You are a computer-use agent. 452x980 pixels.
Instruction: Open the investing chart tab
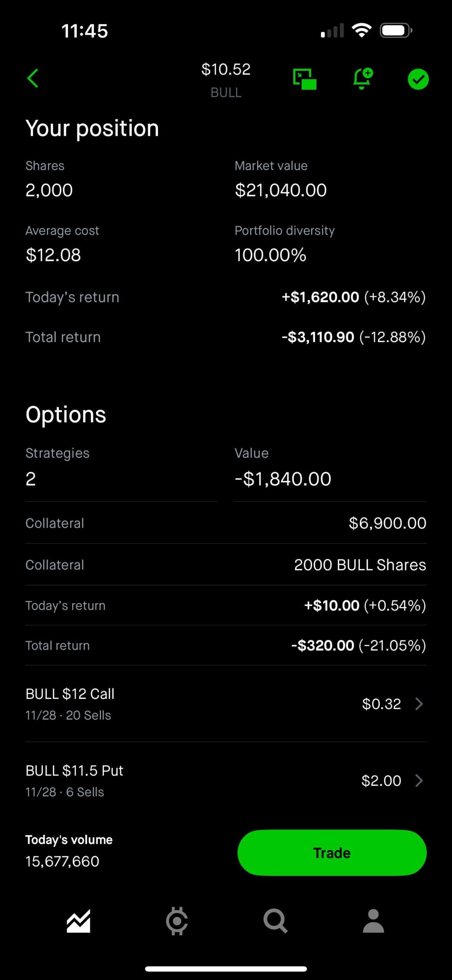tap(78, 921)
